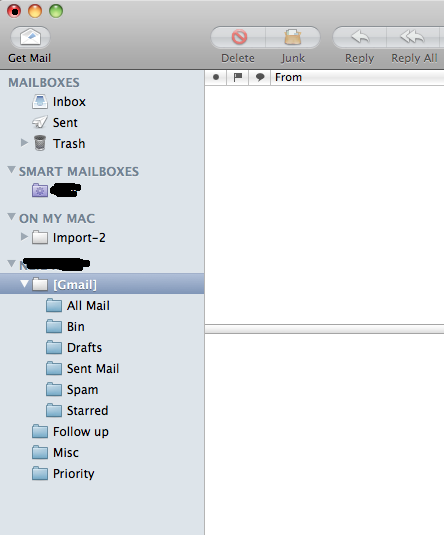The width and height of the screenshot is (444, 535).
Task: Click the Bin folder icon
Action: pos(54,327)
